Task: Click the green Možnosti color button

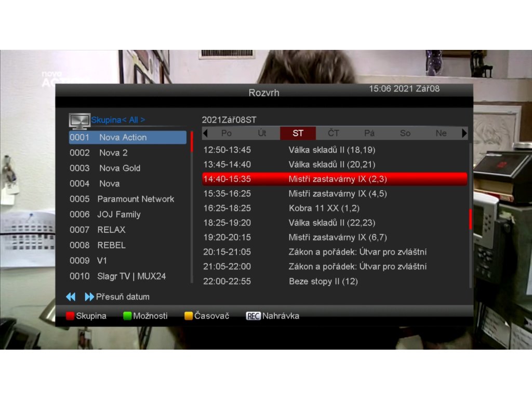Action: coord(127,316)
